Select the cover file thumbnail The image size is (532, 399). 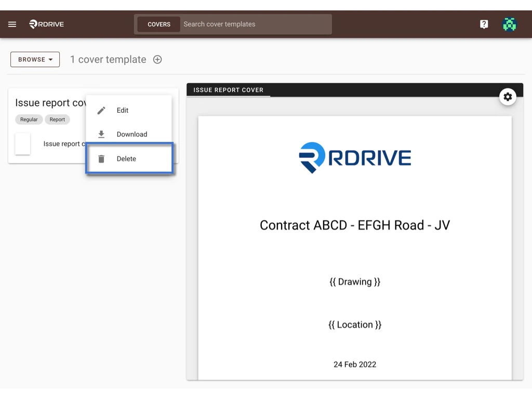[x=23, y=144]
